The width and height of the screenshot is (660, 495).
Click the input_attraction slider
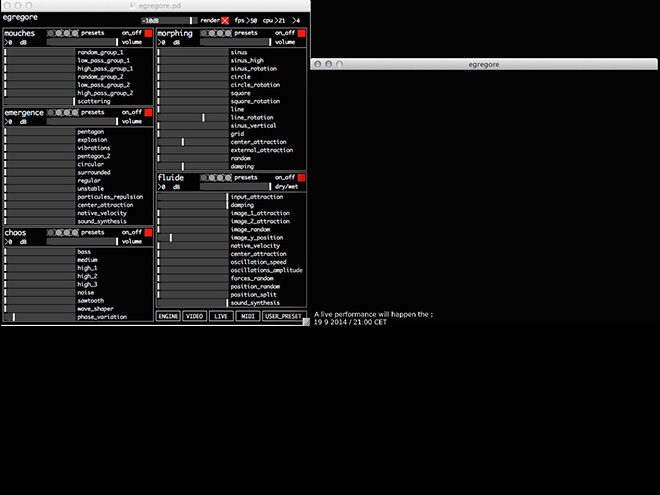(x=193, y=197)
